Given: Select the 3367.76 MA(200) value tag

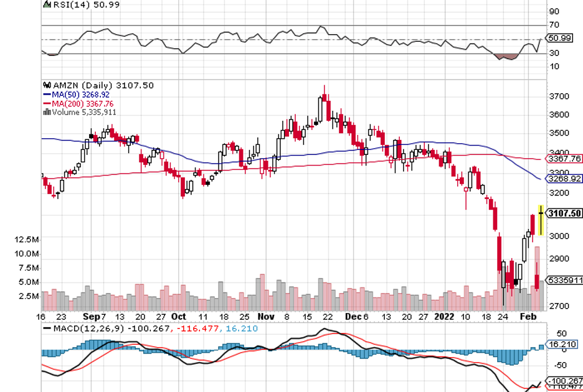Looking at the screenshot, I should point(563,158).
